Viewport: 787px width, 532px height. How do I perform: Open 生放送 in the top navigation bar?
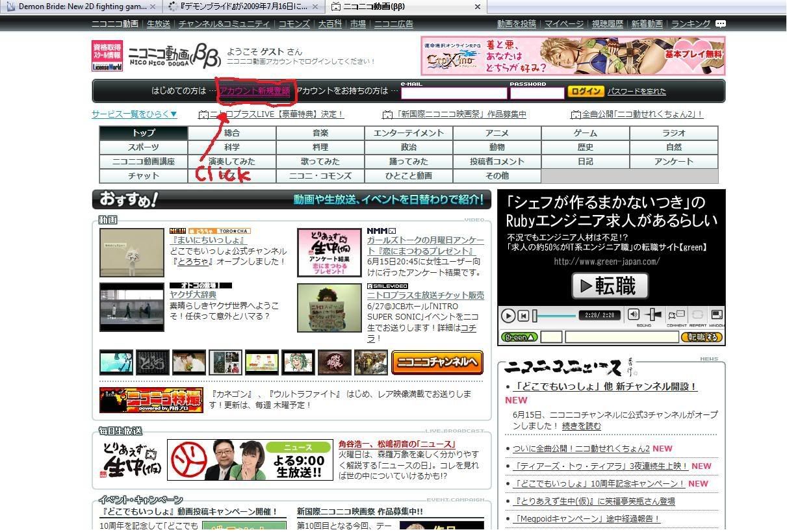click(x=159, y=24)
